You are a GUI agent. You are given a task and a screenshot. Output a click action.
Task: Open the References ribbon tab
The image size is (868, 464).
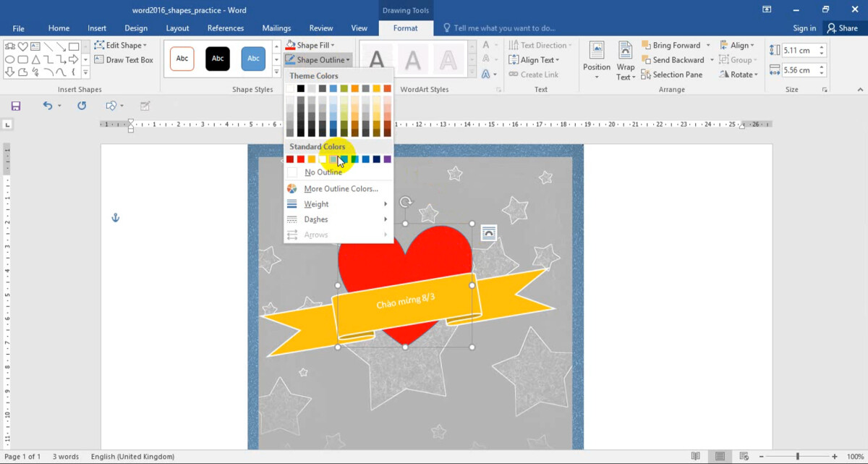(x=226, y=28)
